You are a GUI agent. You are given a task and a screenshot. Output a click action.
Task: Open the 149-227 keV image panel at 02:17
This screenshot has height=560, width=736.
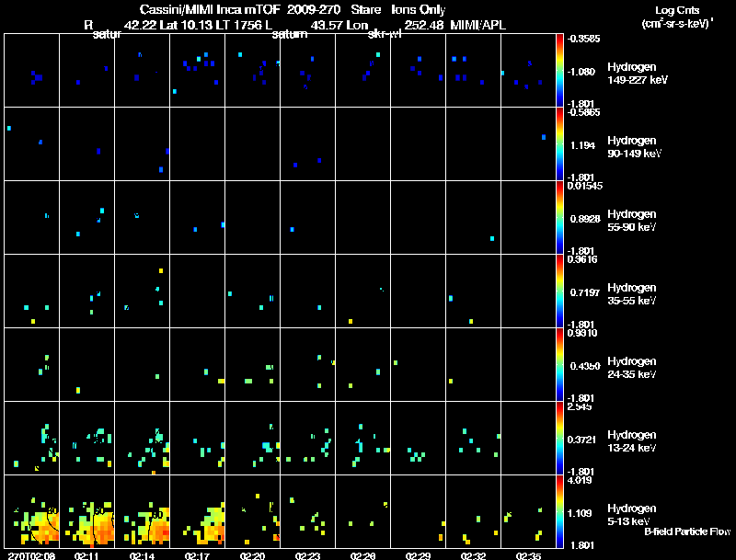pos(198,70)
